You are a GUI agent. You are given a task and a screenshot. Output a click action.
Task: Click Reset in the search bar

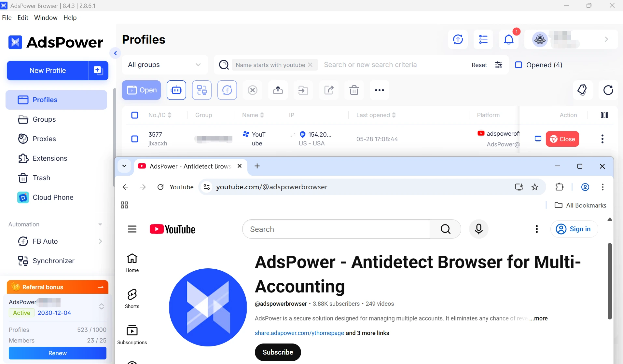click(x=479, y=65)
